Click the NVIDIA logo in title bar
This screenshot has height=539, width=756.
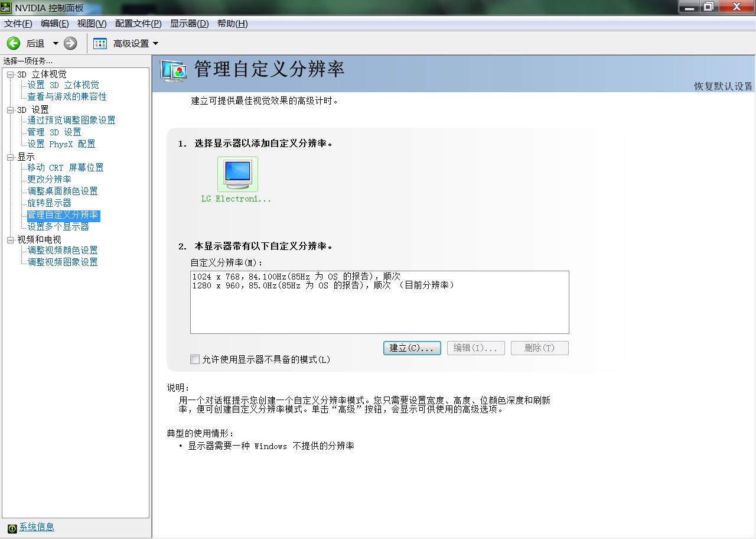7,7
